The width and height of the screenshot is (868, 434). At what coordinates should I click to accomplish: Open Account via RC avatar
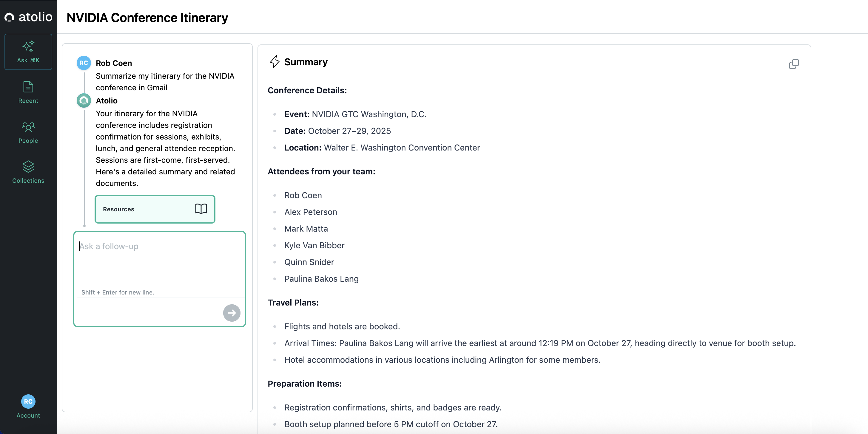pyautogui.click(x=28, y=401)
